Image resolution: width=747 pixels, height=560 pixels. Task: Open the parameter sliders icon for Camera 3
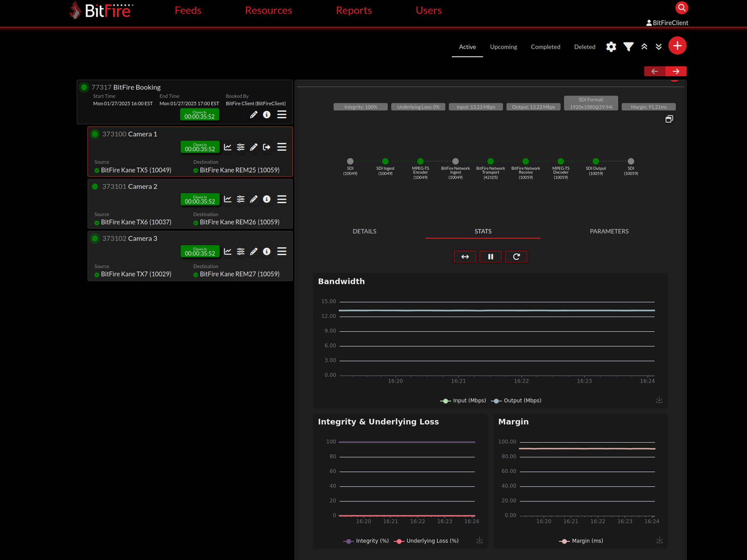pyautogui.click(x=241, y=251)
